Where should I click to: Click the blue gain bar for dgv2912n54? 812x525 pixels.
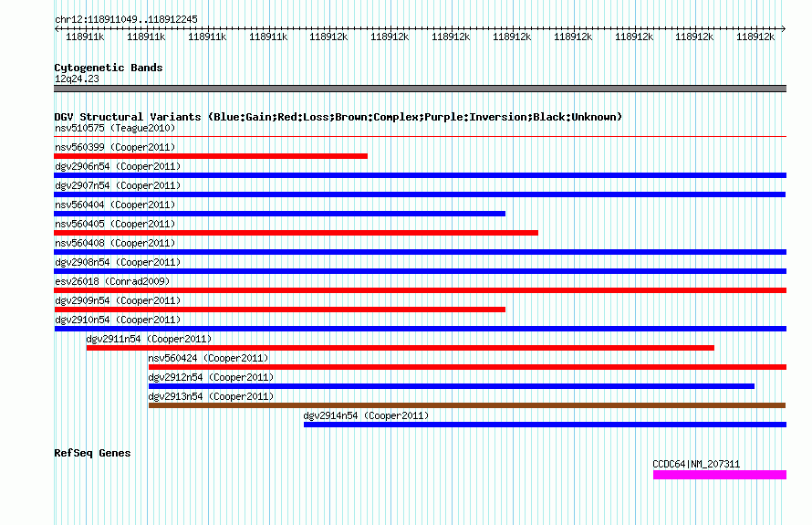tap(452, 386)
